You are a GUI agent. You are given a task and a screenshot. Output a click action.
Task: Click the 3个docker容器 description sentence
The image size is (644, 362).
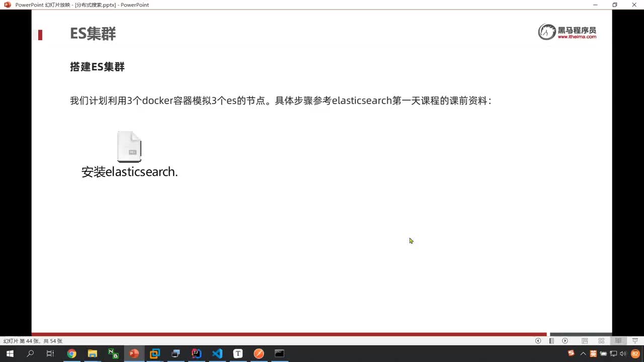280,101
